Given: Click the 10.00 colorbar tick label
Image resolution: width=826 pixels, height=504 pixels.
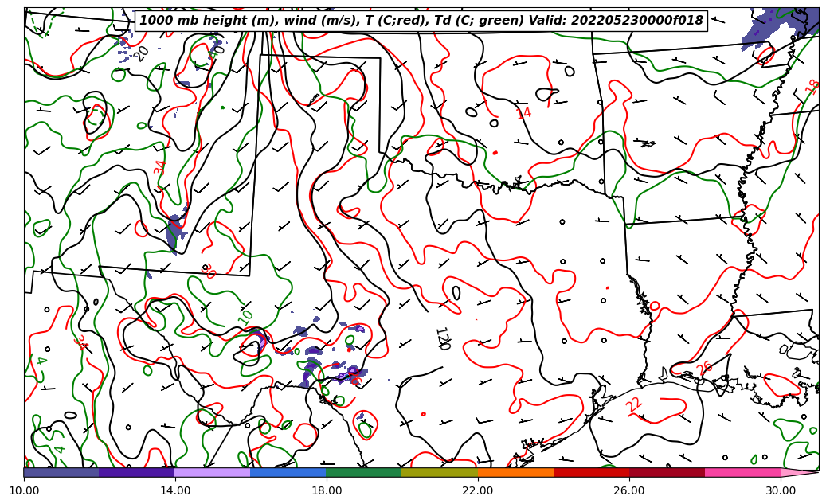Looking at the screenshot, I should 24,491.
